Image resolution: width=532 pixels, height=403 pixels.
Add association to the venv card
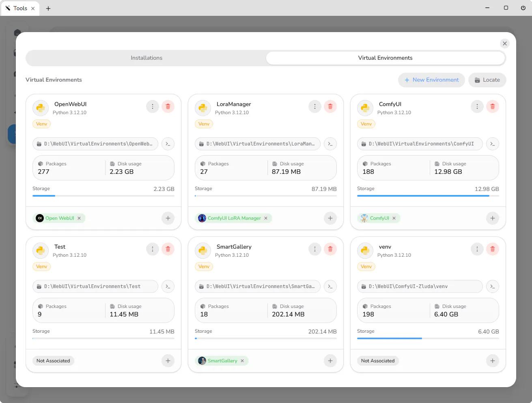point(493,361)
